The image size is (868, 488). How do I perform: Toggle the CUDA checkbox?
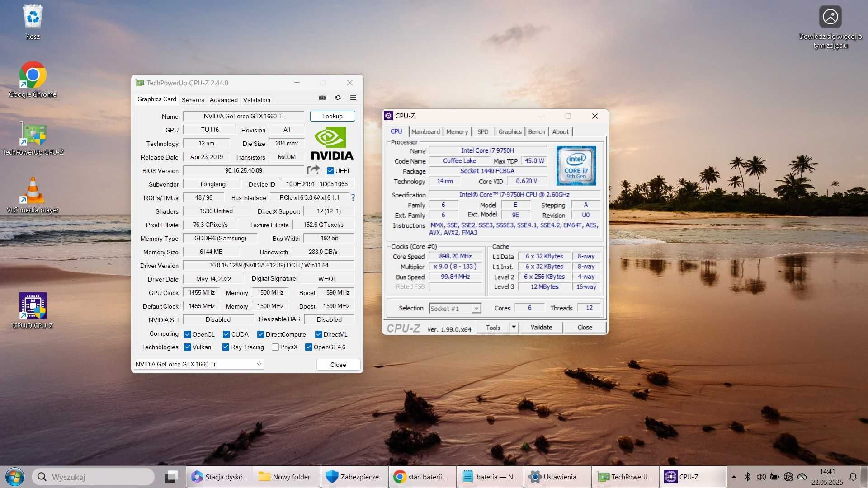(226, 334)
